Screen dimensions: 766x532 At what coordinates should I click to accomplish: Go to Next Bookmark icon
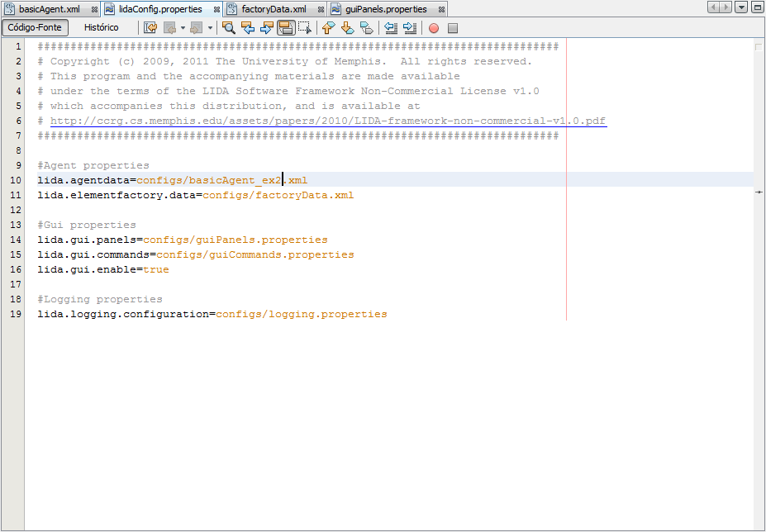tap(347, 27)
